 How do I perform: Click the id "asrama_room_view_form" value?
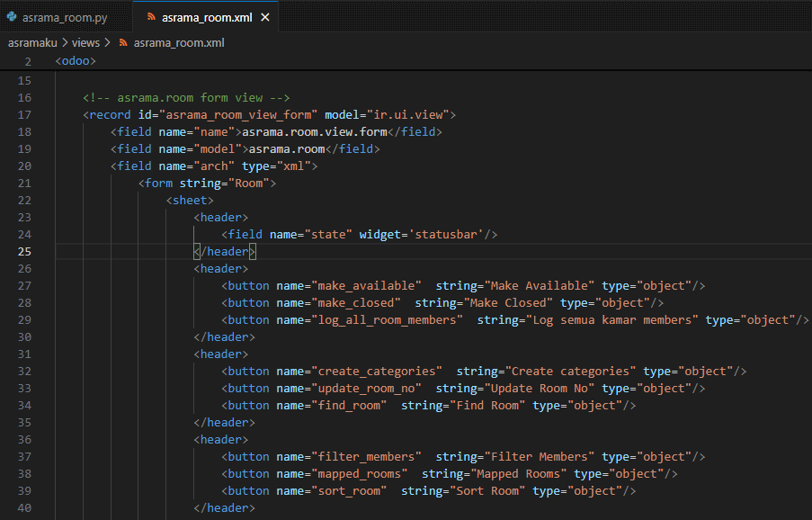(238, 115)
